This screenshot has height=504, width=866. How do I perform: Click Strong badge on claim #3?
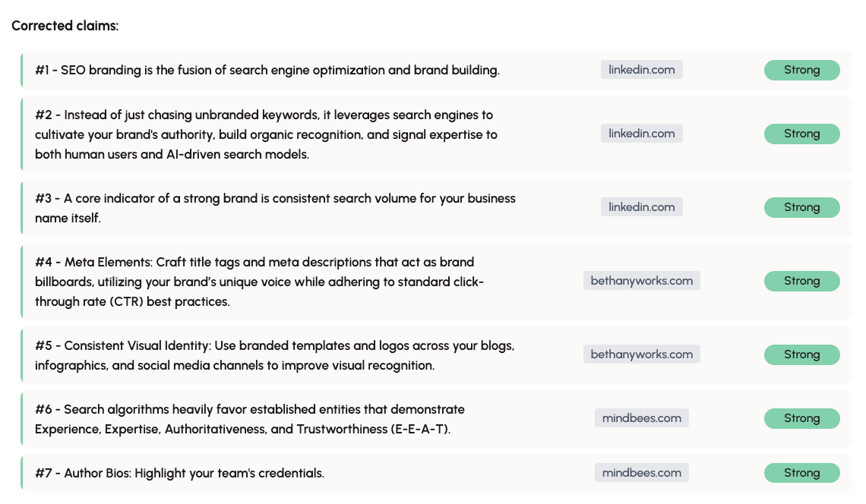coord(802,207)
